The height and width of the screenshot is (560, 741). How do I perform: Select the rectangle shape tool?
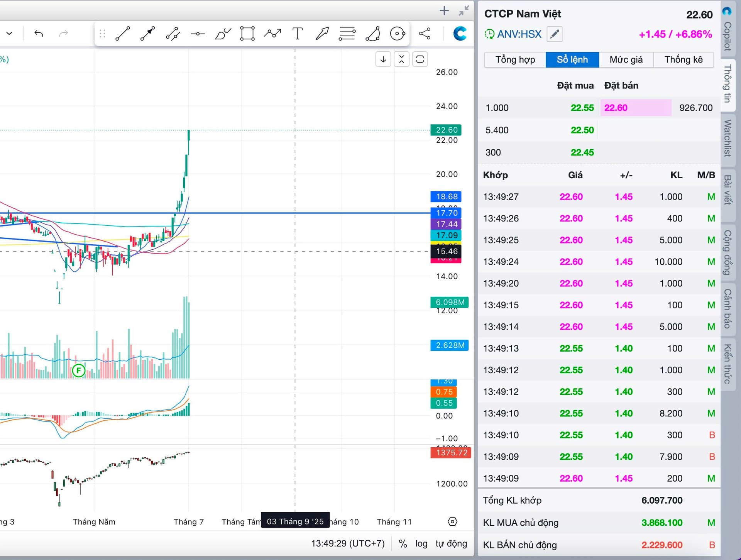[x=247, y=34]
